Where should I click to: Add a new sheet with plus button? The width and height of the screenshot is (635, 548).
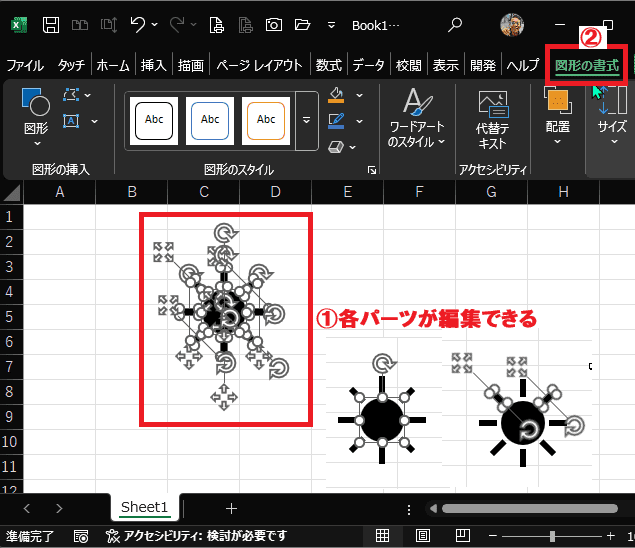pos(231,508)
